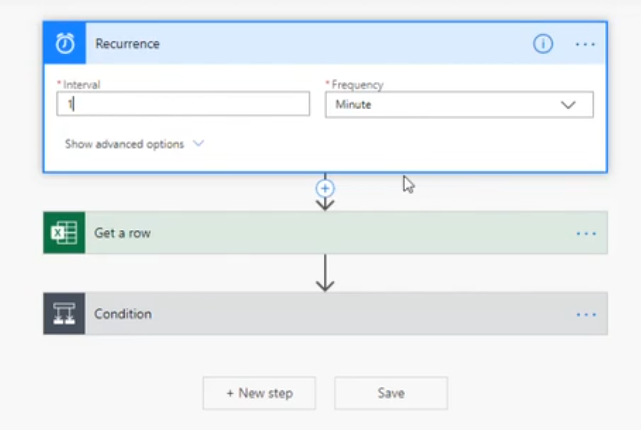The image size is (641, 430).
Task: Add a step with the New step button
Action: tap(259, 393)
